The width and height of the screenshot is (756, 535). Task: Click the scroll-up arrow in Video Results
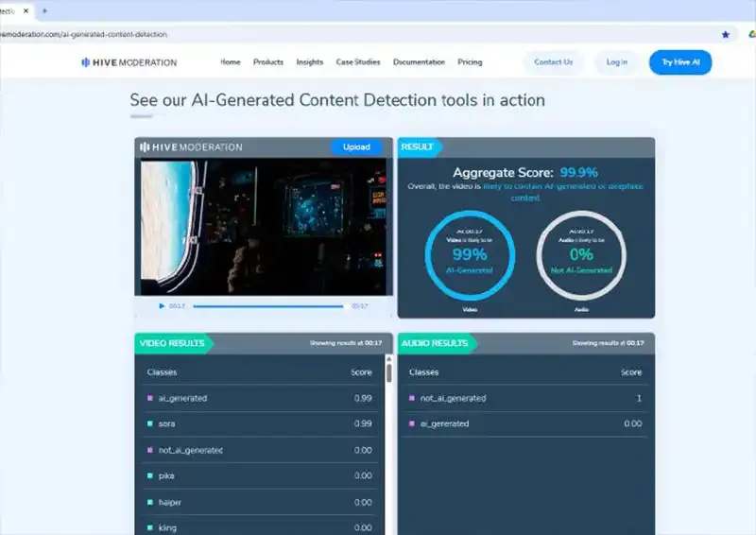click(388, 359)
